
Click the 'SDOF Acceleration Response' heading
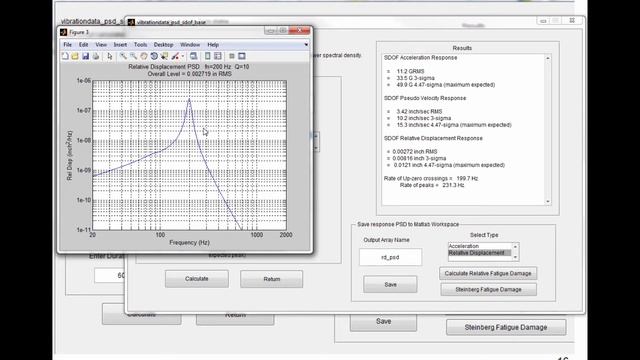coord(420,58)
